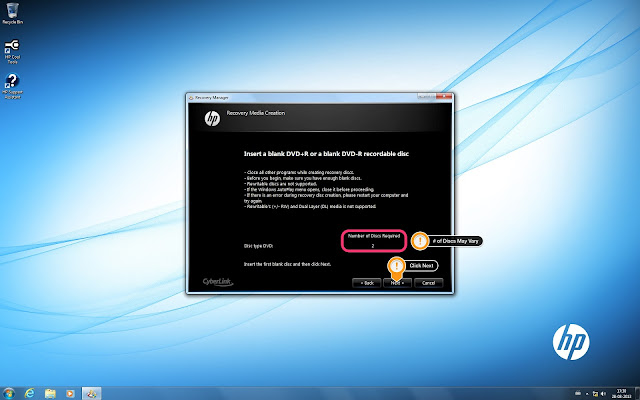
Task: Close the Recovery Manager window
Action: click(444, 97)
